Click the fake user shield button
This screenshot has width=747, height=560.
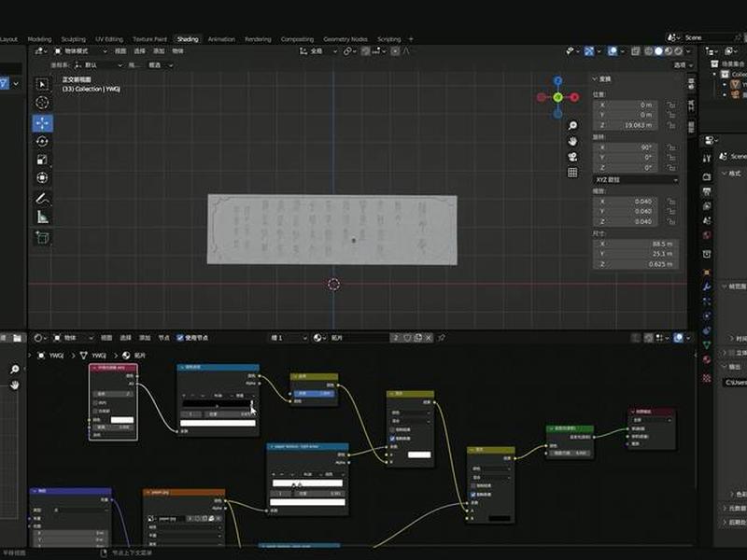tap(407, 338)
